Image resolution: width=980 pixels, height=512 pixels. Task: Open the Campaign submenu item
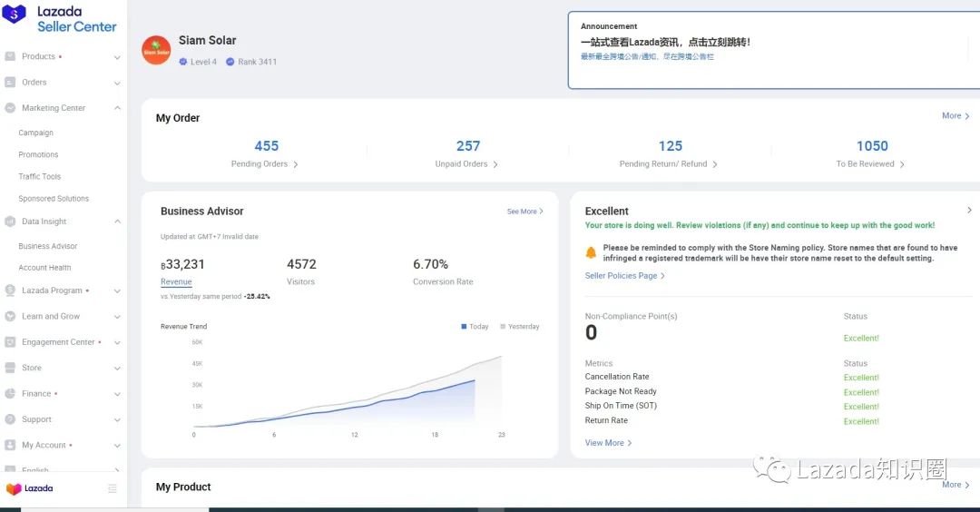point(35,133)
